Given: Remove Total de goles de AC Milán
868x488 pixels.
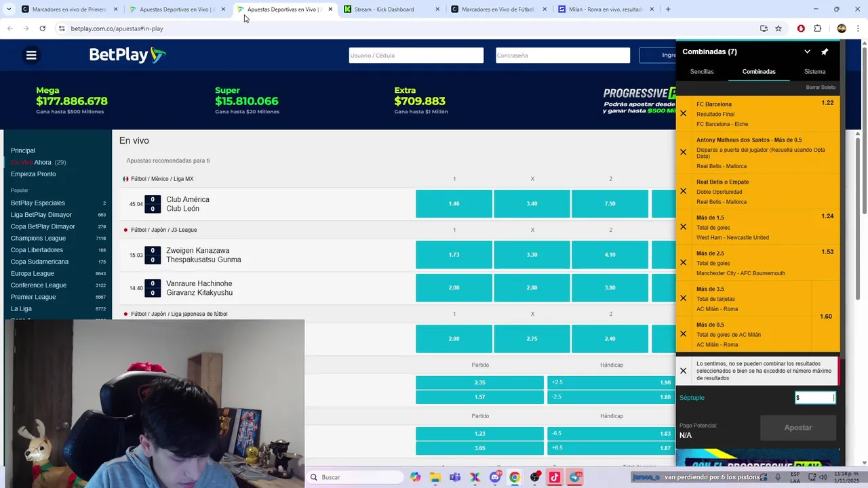Looking at the screenshot, I should click(683, 334).
